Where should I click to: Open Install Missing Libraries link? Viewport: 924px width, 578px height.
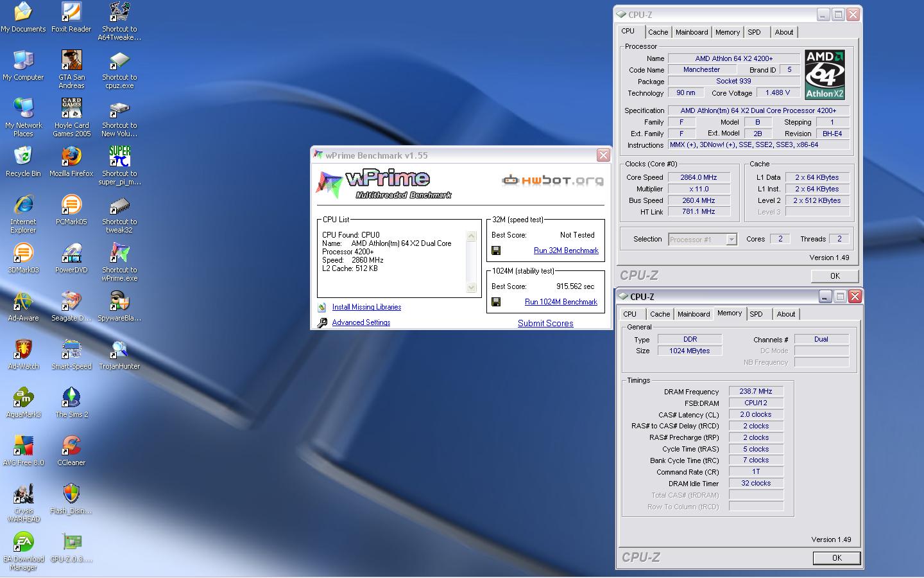tap(366, 307)
